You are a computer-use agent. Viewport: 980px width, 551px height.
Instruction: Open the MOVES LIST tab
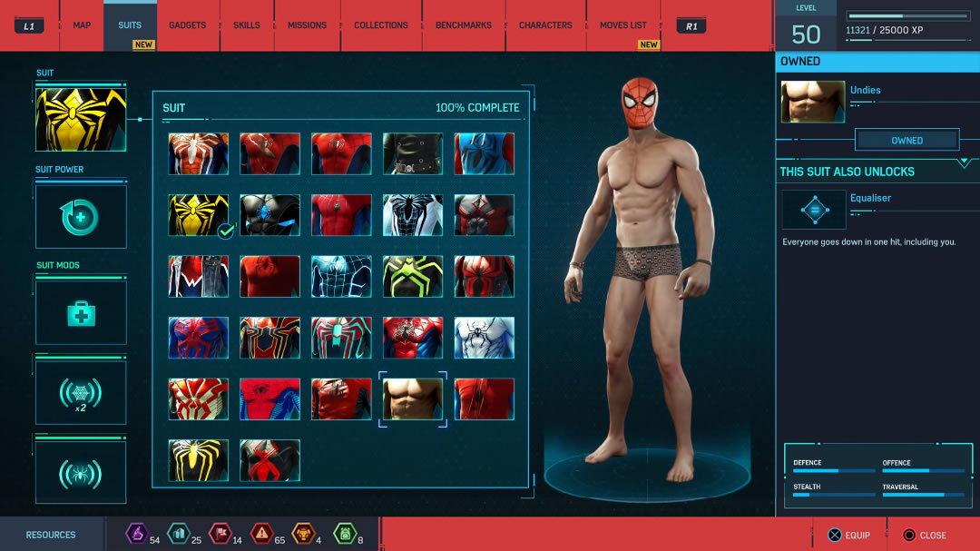pos(623,25)
